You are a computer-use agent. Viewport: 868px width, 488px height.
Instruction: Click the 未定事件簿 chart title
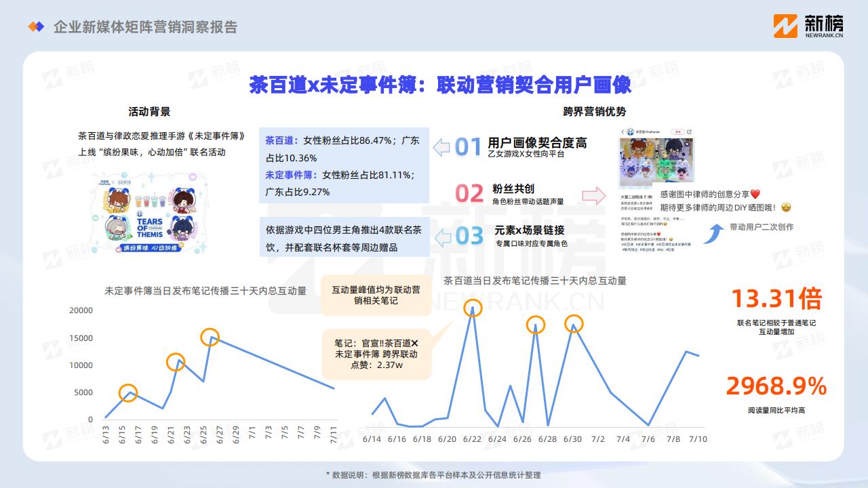(205, 291)
